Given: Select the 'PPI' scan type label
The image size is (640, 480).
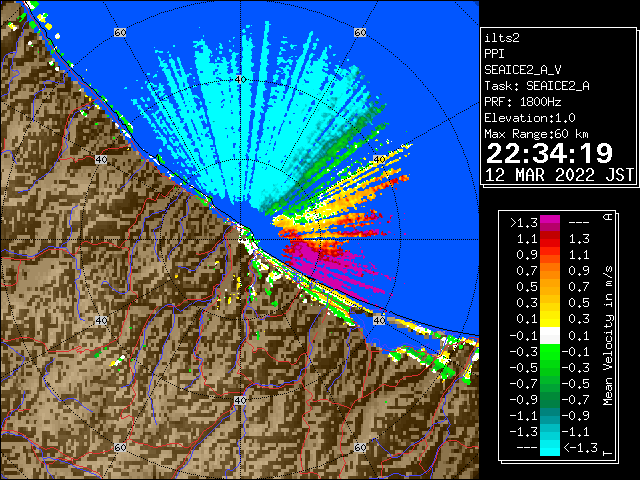Looking at the screenshot, I should coord(494,54).
